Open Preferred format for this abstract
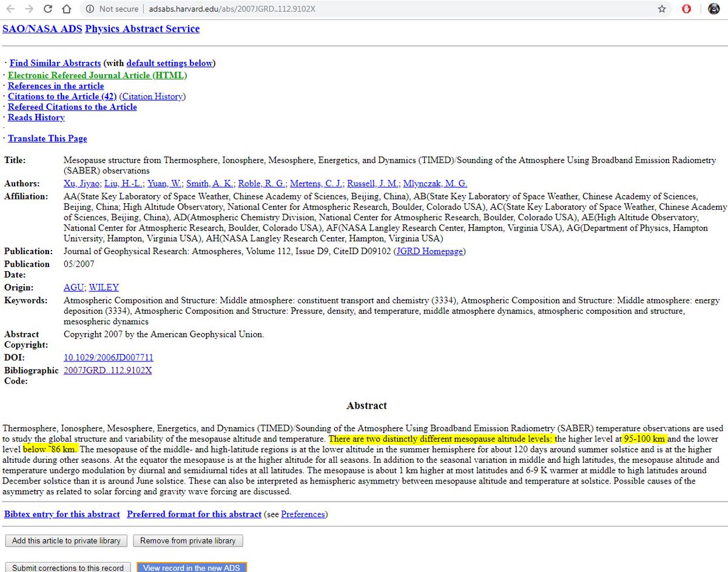This screenshot has height=572, width=728. click(194, 514)
